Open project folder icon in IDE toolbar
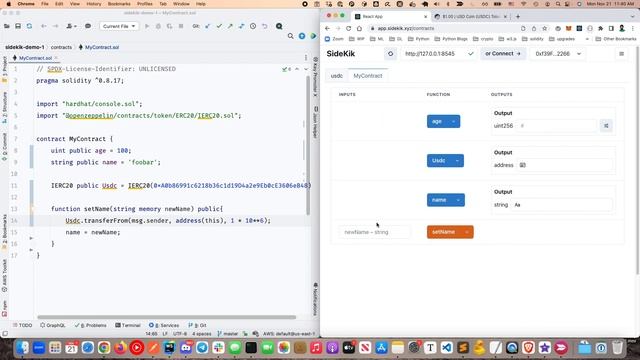The width and height of the screenshot is (640, 360). [x=7, y=26]
